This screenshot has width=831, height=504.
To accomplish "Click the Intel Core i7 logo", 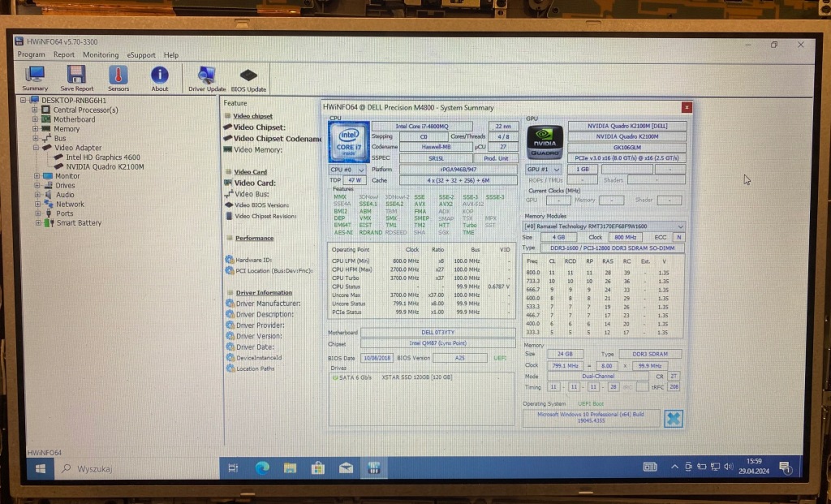I will point(348,141).
